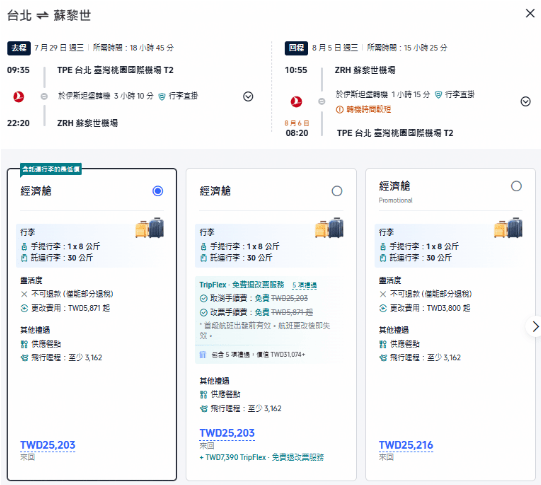Click the outbound trip tag label
541x485 pixels.
tap(19, 48)
